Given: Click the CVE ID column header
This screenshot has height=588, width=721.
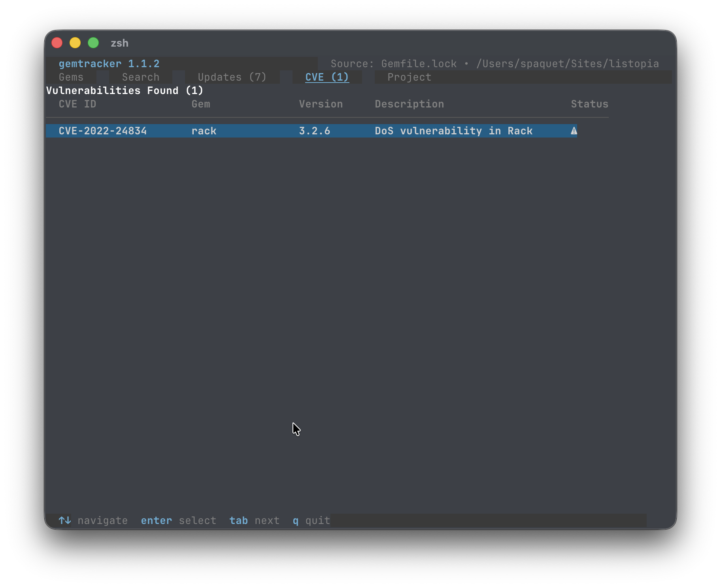Looking at the screenshot, I should 77,104.
